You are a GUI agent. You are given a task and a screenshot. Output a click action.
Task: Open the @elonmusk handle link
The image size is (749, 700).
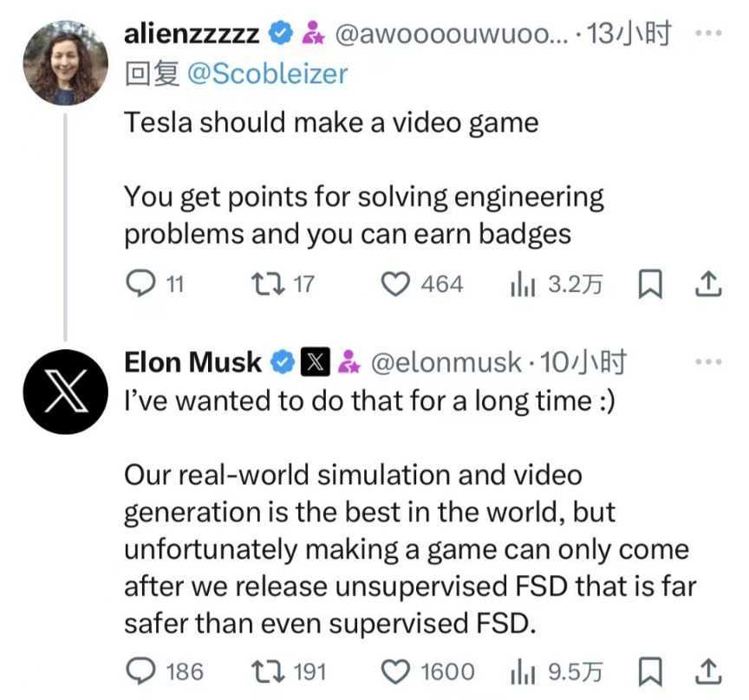[446, 362]
